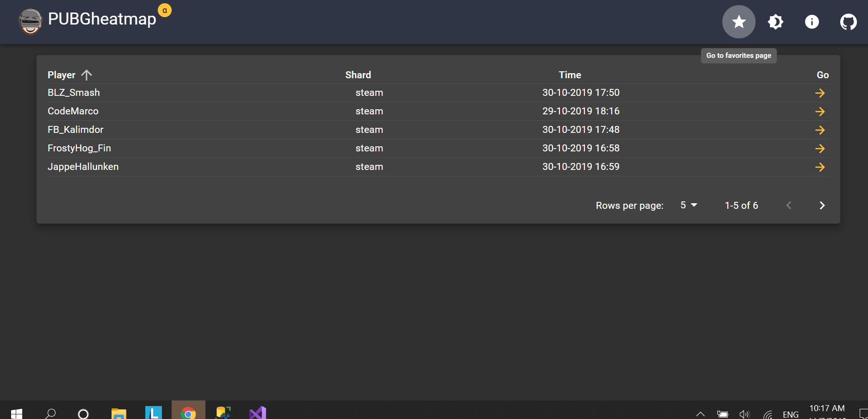868x419 pixels.
Task: Sort the table by Shard column
Action: (x=358, y=75)
